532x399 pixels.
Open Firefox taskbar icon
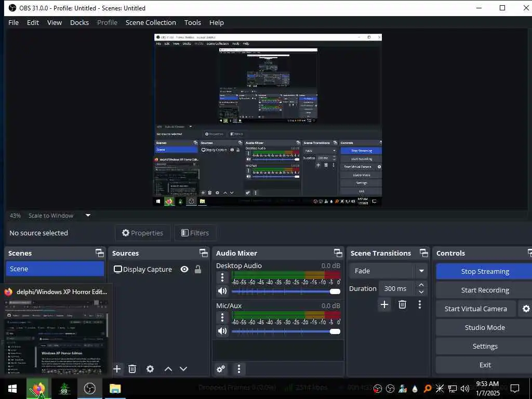pos(38,389)
